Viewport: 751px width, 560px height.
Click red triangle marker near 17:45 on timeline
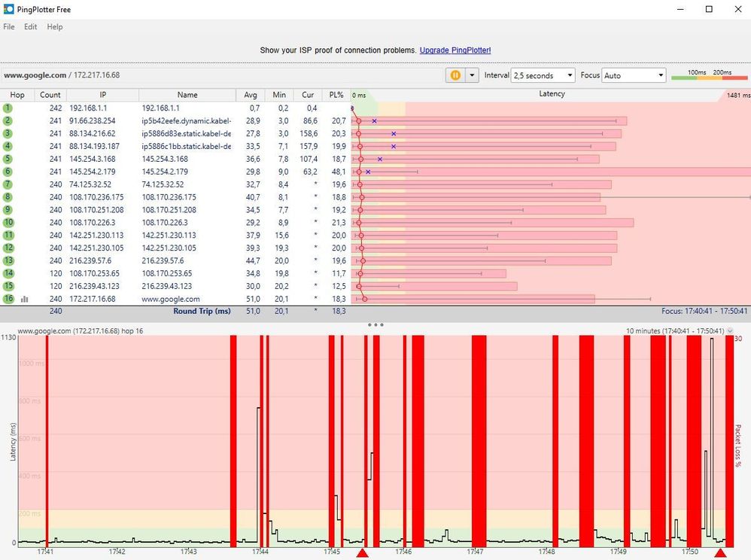[x=363, y=554]
